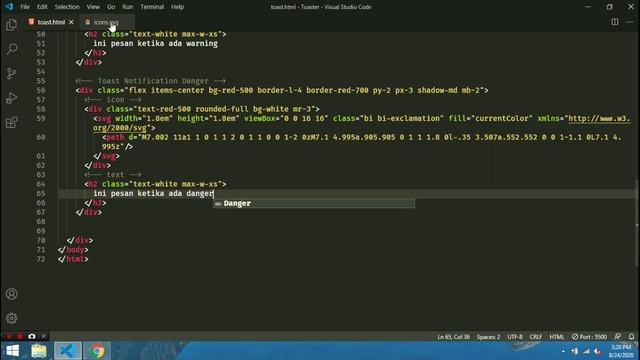Show hidden system tray icons
This screenshot has width=640, height=360.
pyautogui.click(x=563, y=351)
